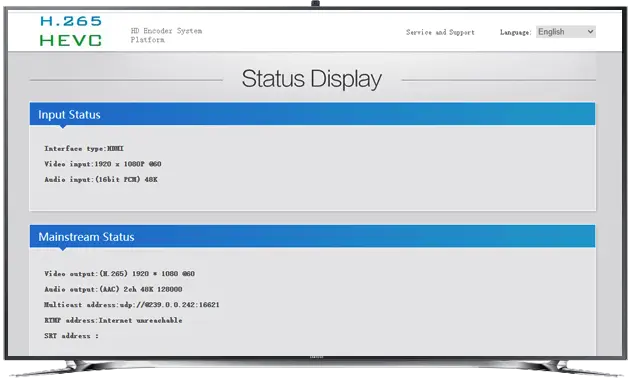Select the Input Status section header
Viewport: 630px width, 380px height.
point(312,114)
